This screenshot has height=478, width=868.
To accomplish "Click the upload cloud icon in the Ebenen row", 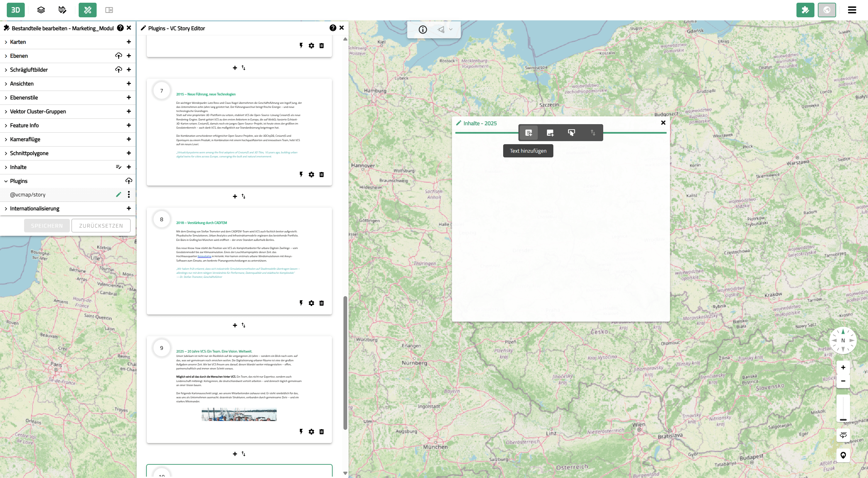I will [119, 56].
